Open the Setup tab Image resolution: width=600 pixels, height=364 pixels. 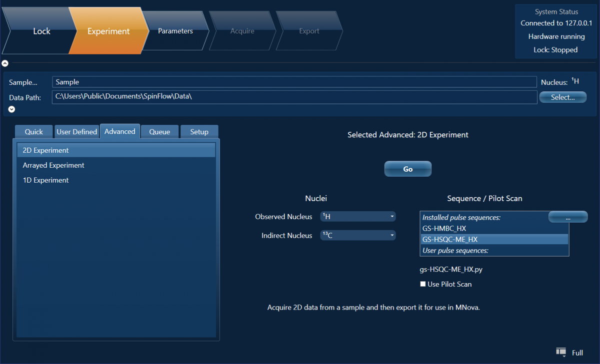pos(199,132)
